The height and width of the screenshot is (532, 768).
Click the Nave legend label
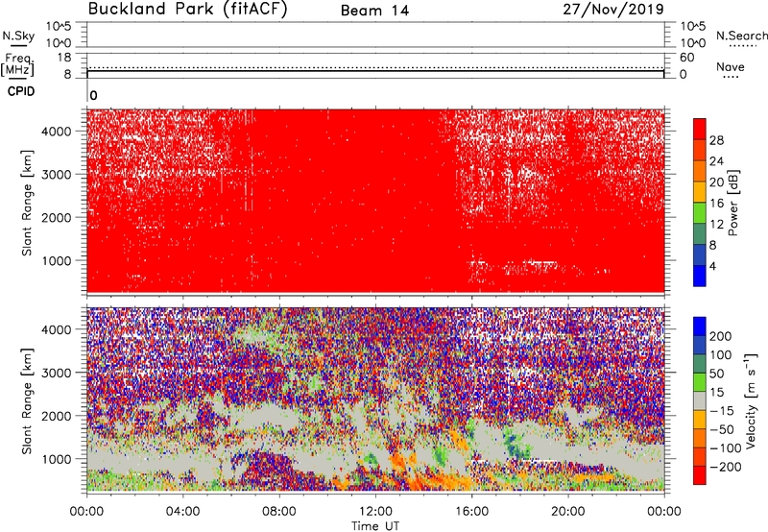coord(731,66)
